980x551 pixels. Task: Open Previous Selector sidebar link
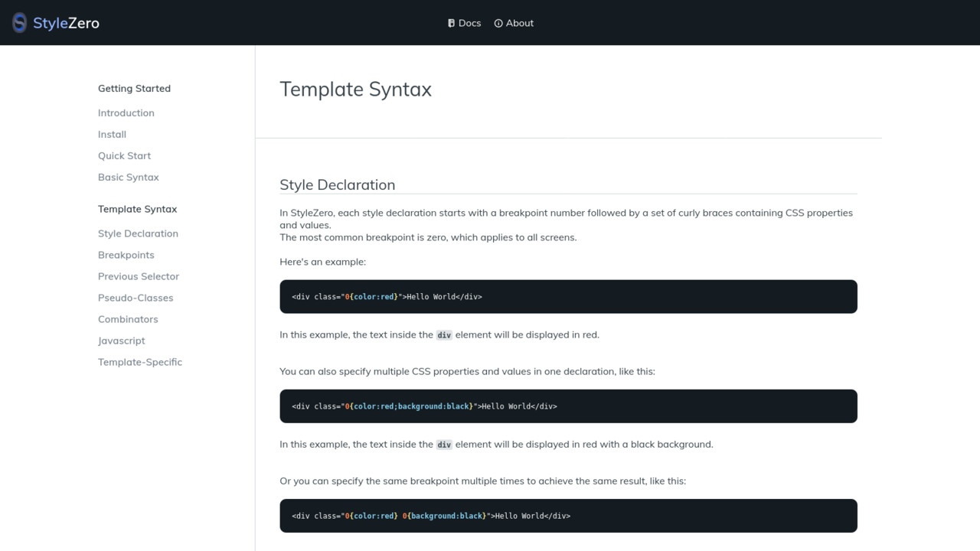(x=139, y=276)
